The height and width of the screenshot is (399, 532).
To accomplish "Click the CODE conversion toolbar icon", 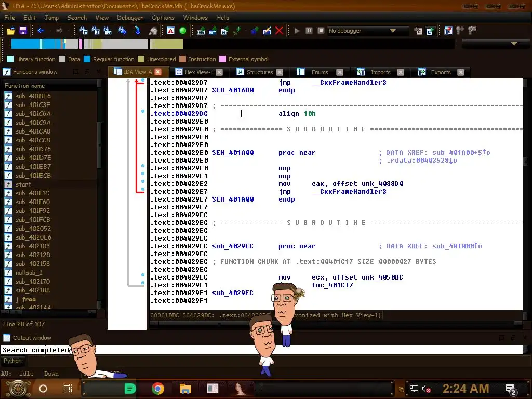I will [x=201, y=31].
